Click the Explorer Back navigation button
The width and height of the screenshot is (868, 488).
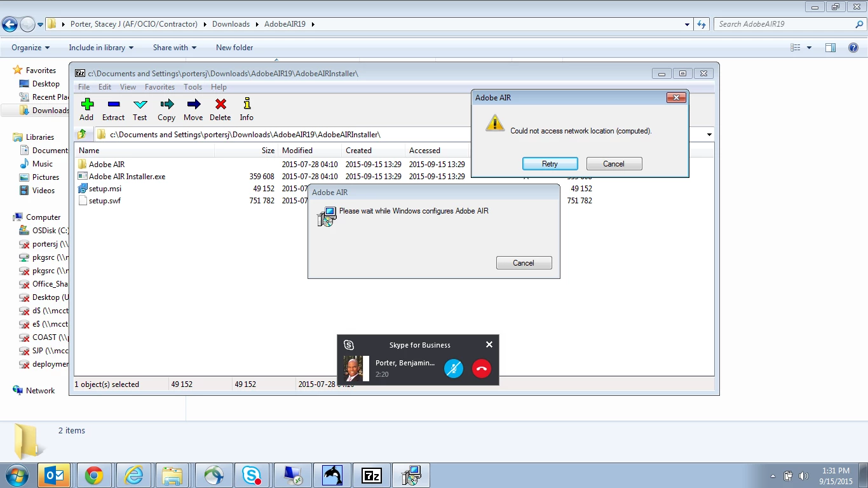tap(10, 25)
